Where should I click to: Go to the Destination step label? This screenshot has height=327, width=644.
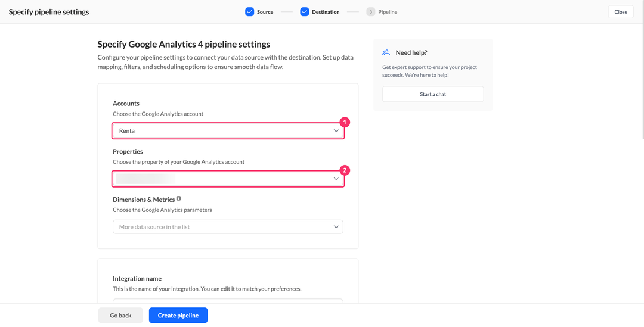[326, 12]
